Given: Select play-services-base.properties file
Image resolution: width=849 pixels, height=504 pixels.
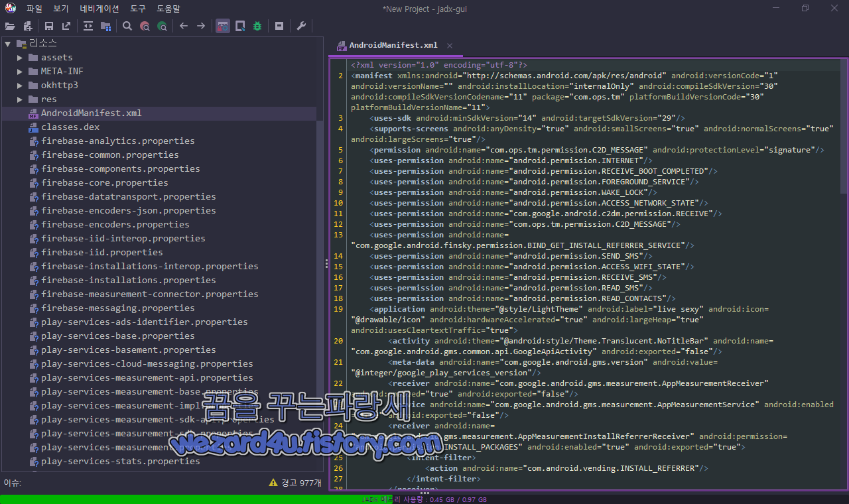Looking at the screenshot, I should click(118, 336).
